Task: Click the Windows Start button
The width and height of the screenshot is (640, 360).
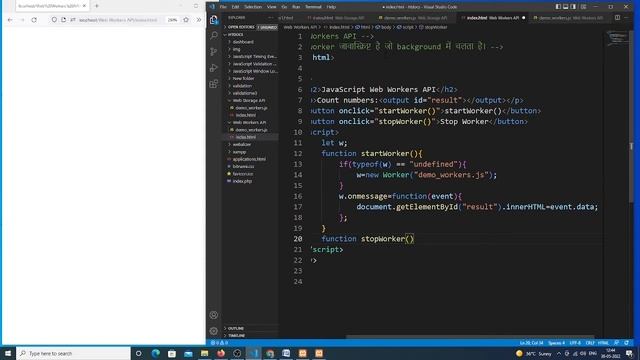Action: click(8, 353)
